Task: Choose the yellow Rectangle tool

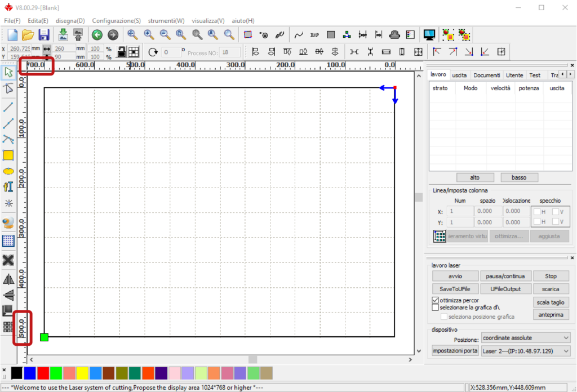Action: click(8, 155)
